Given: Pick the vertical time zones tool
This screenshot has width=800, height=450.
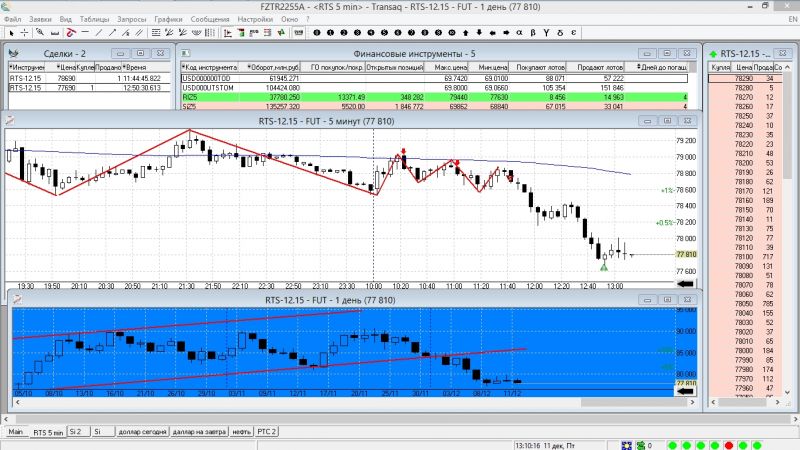Looking at the screenshot, I should 210,33.
